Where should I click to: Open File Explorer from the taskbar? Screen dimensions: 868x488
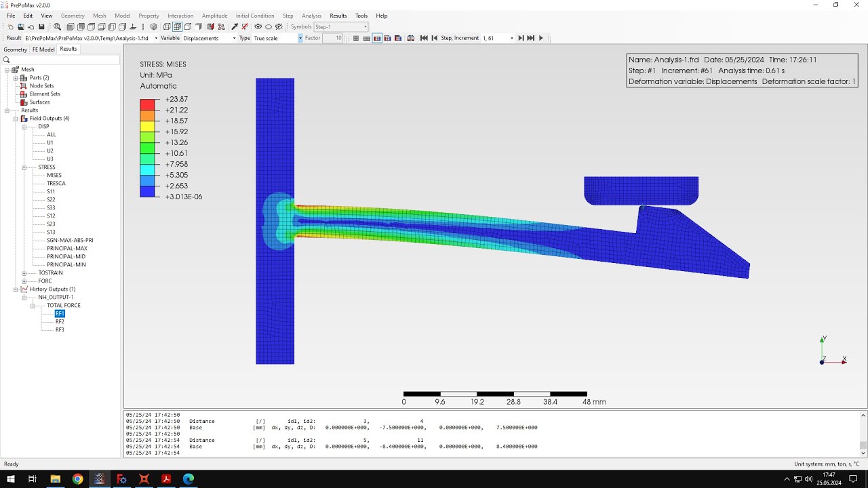tap(55, 479)
